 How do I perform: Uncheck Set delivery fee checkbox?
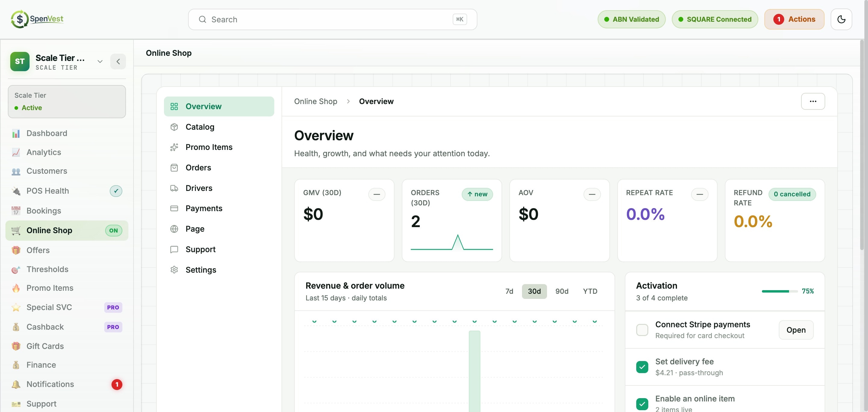coord(642,367)
